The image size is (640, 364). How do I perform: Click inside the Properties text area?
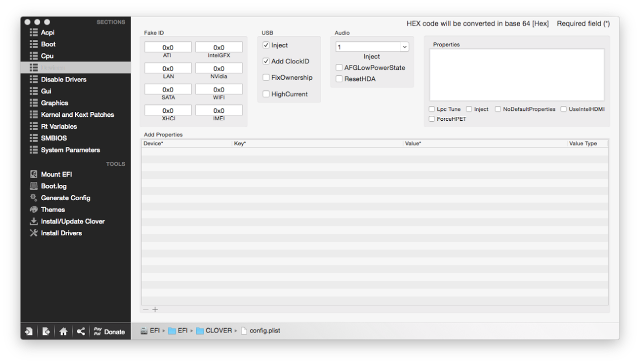click(517, 75)
